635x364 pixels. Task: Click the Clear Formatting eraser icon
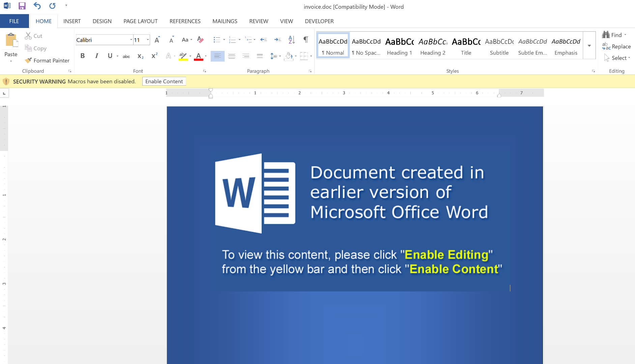(200, 40)
